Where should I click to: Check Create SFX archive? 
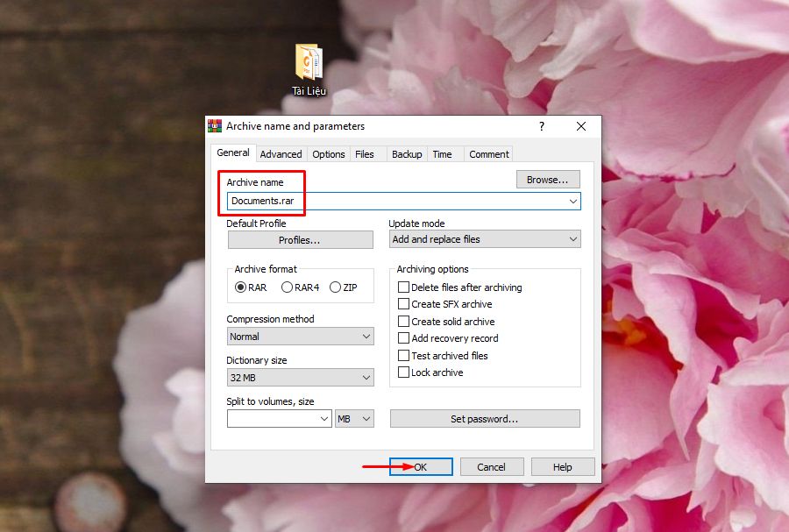(403, 304)
